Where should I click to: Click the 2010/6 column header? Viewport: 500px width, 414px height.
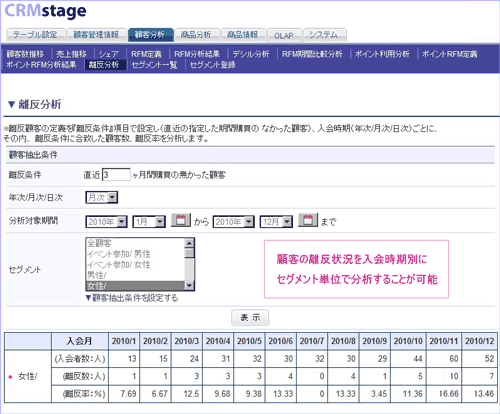tap(280, 341)
